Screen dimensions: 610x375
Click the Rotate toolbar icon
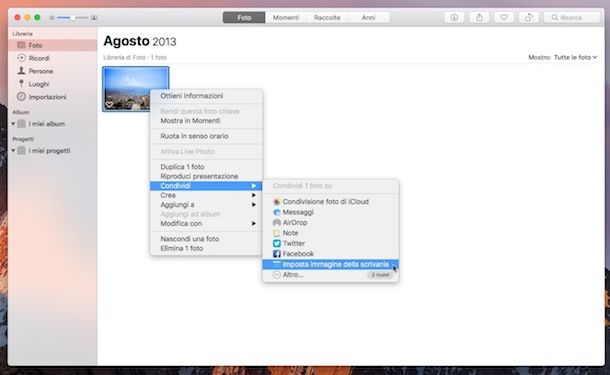tap(529, 18)
